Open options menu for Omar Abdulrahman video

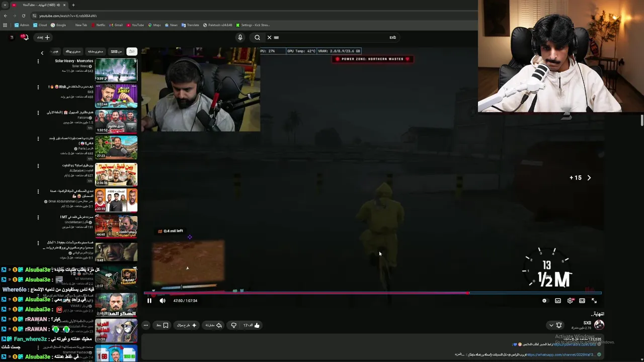click(38, 192)
